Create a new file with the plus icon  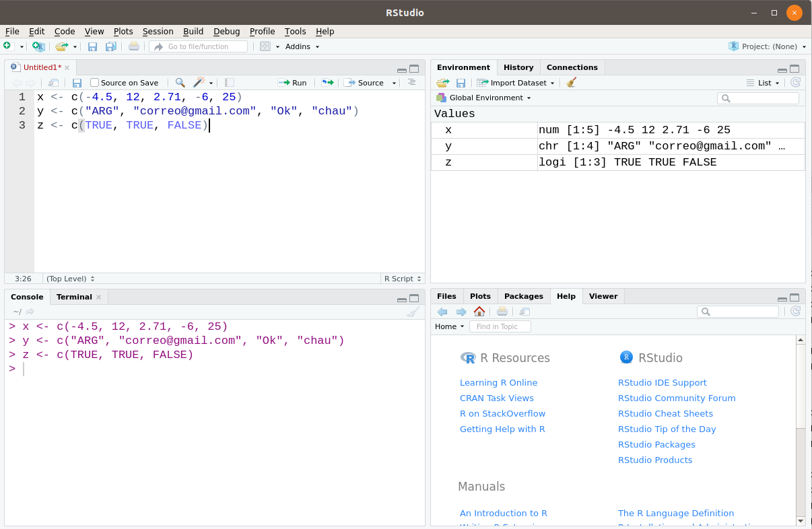(x=7, y=46)
